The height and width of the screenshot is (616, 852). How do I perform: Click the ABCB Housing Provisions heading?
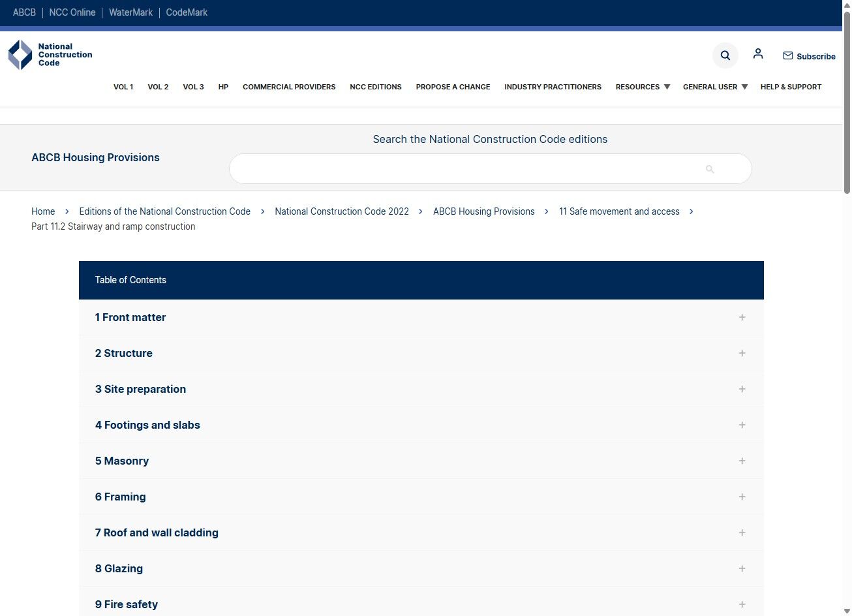tap(95, 157)
